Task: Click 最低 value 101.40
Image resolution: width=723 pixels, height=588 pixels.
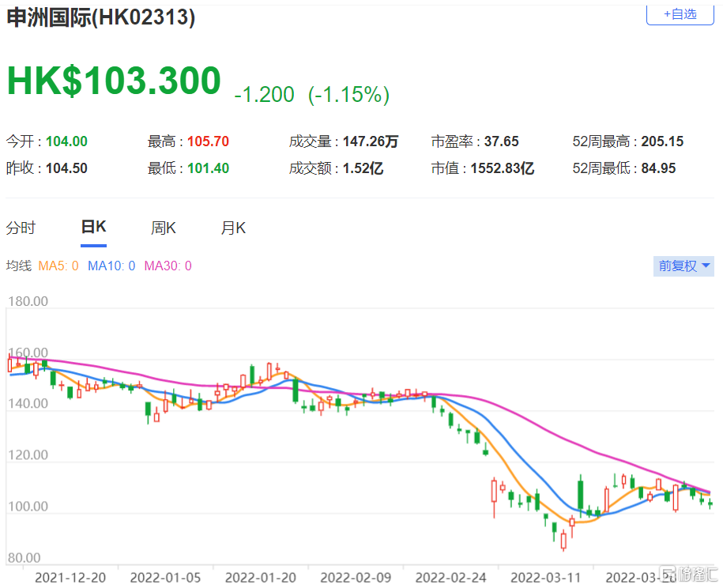Action: (209, 168)
